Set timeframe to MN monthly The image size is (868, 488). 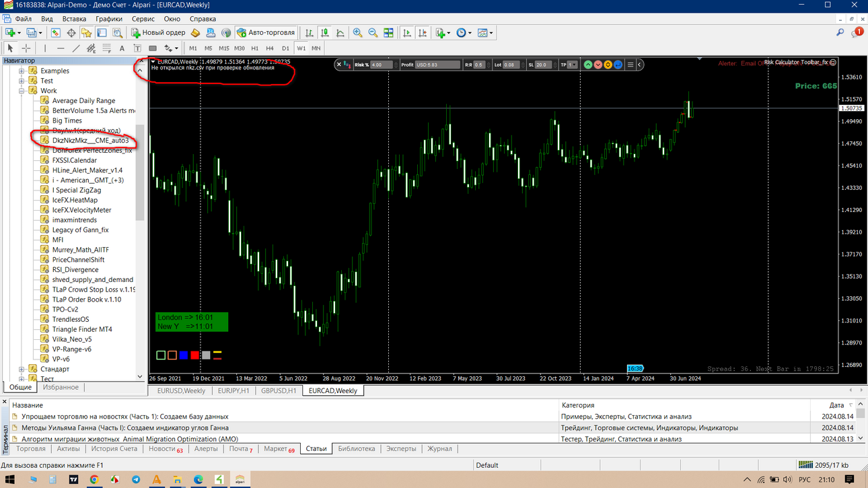click(x=316, y=48)
